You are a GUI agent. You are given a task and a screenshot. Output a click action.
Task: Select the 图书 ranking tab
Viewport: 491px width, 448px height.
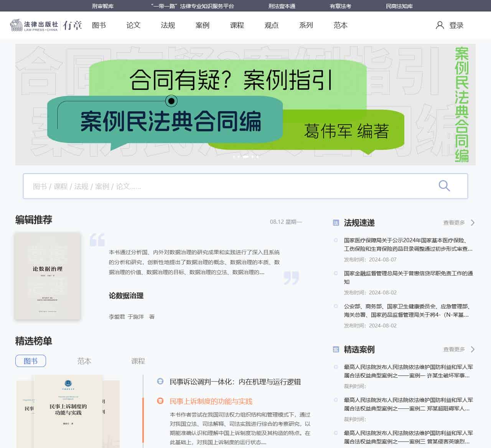(x=31, y=361)
